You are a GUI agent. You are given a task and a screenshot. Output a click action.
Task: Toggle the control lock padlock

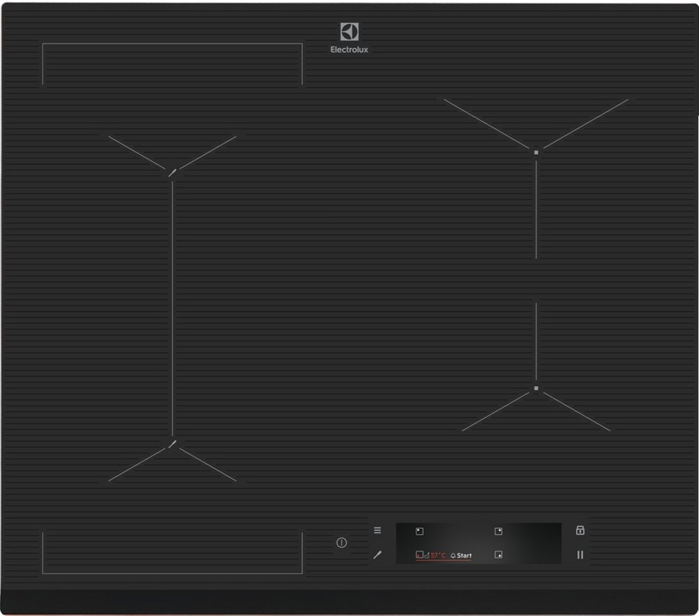pos(580,530)
